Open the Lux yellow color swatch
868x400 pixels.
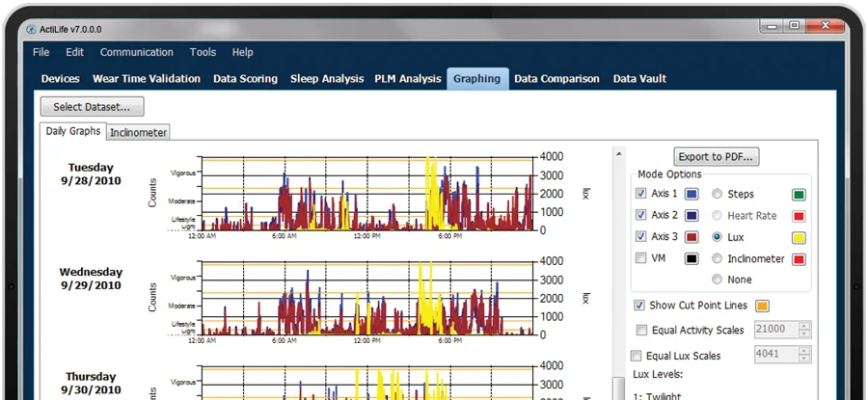point(798,237)
